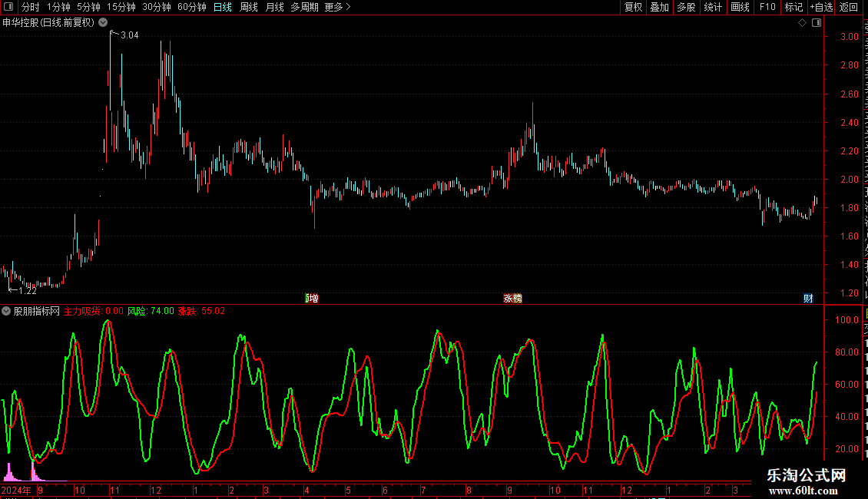Click the 2024年 date axis label
This screenshot has height=499, width=868.
pos(16,490)
